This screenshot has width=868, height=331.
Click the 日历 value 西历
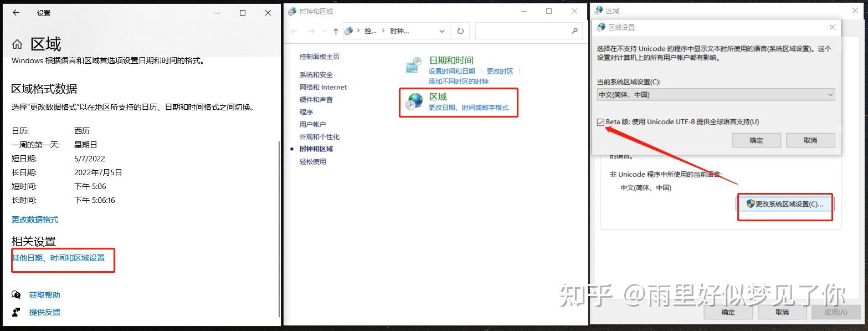[82, 131]
